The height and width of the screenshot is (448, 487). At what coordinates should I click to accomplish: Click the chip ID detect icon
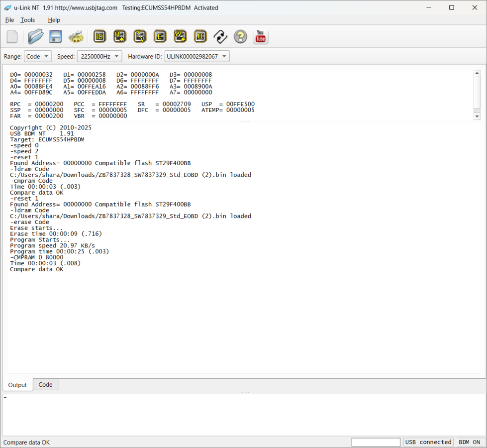100,36
